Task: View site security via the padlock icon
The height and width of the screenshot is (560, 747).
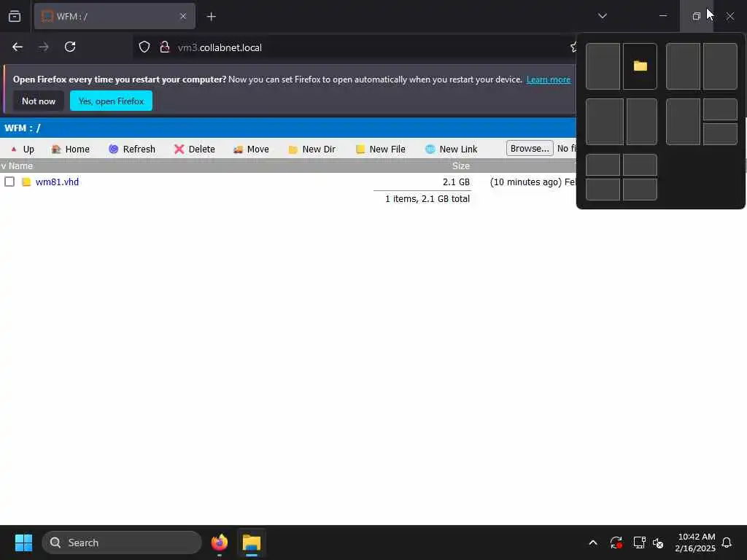Action: point(165,47)
